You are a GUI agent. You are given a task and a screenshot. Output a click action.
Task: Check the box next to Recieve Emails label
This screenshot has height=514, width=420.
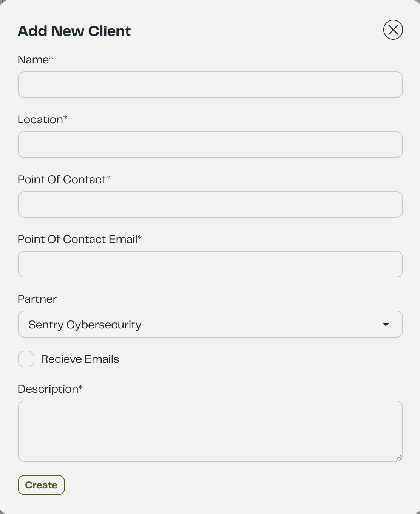click(26, 359)
